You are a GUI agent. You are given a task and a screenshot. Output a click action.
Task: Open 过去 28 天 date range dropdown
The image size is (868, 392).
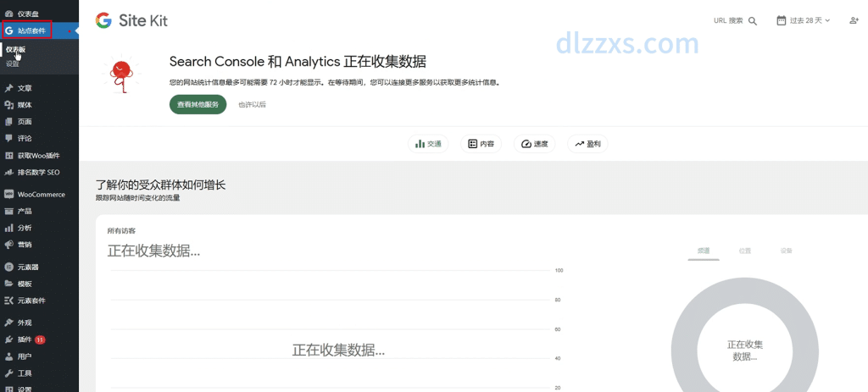(804, 20)
